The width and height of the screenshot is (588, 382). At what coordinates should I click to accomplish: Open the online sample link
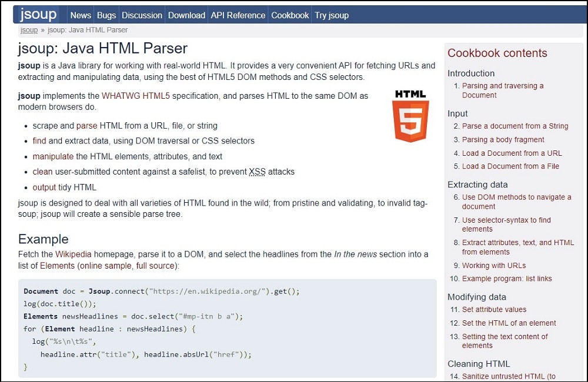105,266
